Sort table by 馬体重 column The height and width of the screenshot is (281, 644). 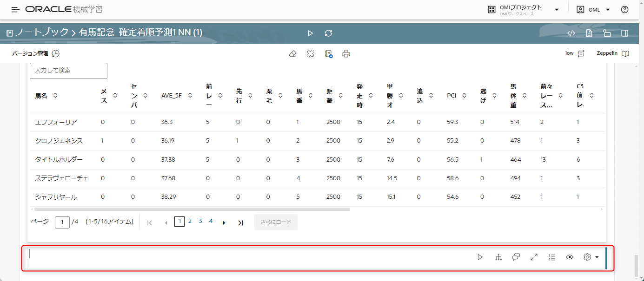coord(524,96)
